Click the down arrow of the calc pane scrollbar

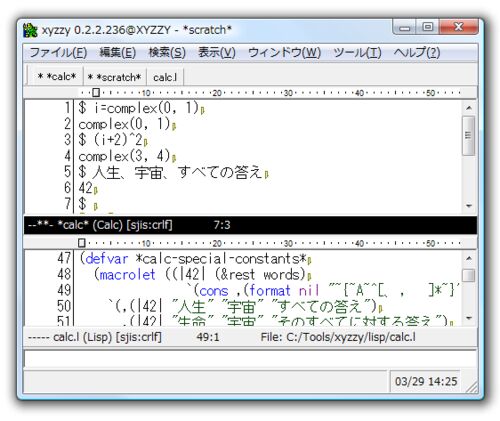[x=469, y=206]
